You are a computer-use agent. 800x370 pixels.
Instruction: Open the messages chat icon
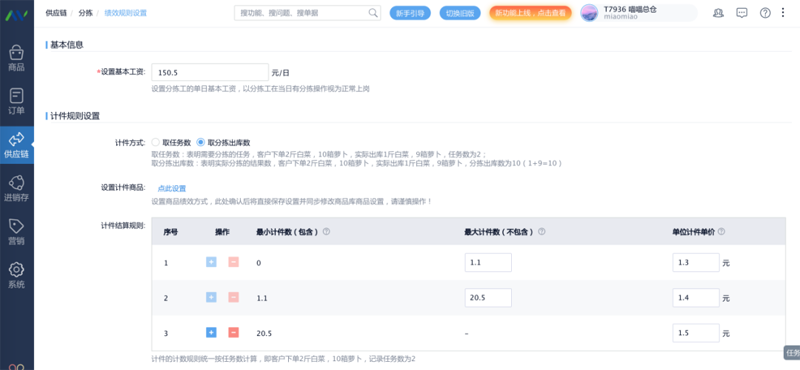click(x=742, y=13)
